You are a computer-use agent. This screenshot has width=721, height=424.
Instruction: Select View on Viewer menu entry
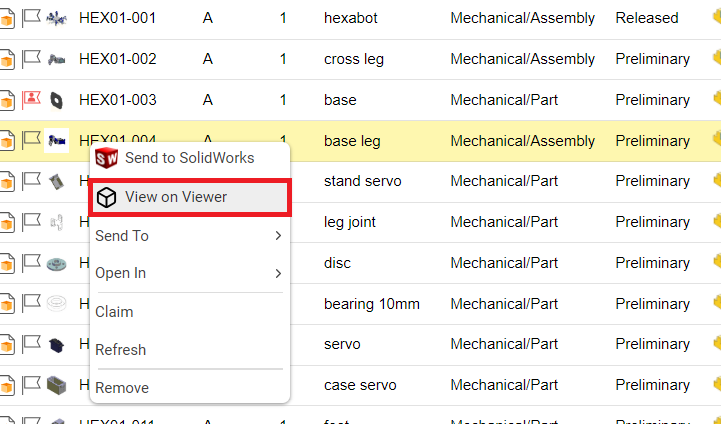pyautogui.click(x=176, y=197)
